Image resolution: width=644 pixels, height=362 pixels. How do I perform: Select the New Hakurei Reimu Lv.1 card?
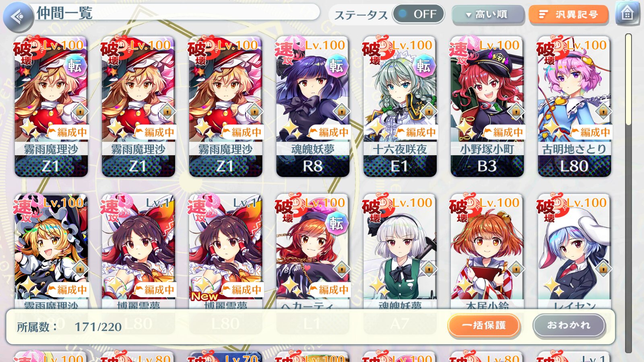[x=225, y=251]
